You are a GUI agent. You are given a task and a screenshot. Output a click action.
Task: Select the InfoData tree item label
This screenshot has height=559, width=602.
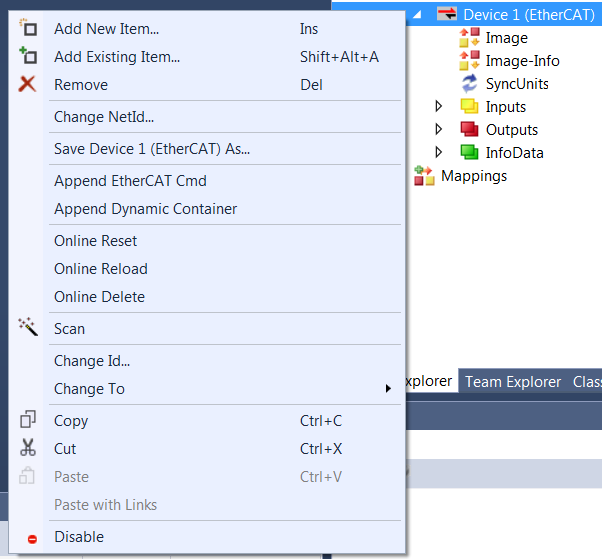coord(514,153)
